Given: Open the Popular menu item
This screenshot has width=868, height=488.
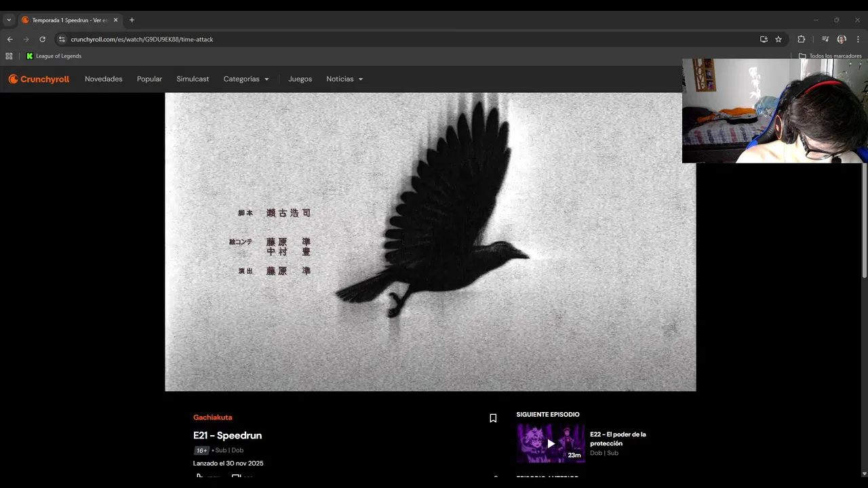Looking at the screenshot, I should click(149, 79).
